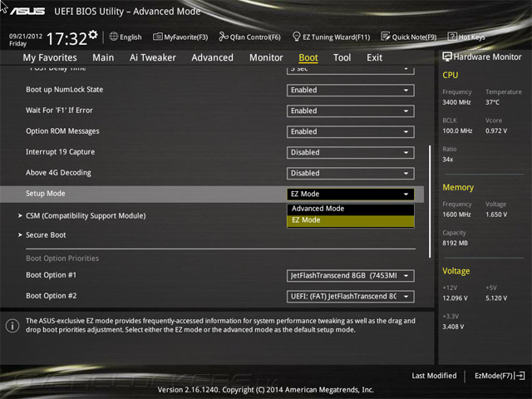Open Quick Note(F9)

[x=409, y=37]
